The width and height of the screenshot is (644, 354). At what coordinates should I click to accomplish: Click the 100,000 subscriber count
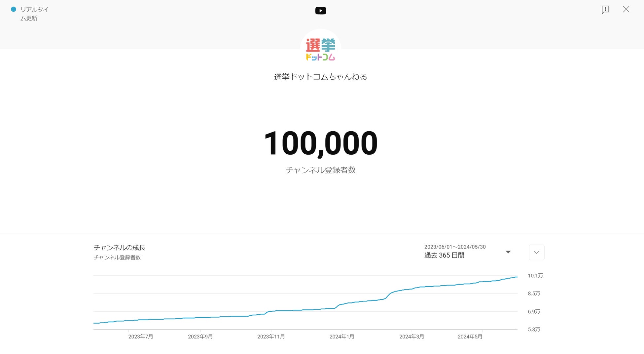pyautogui.click(x=320, y=143)
